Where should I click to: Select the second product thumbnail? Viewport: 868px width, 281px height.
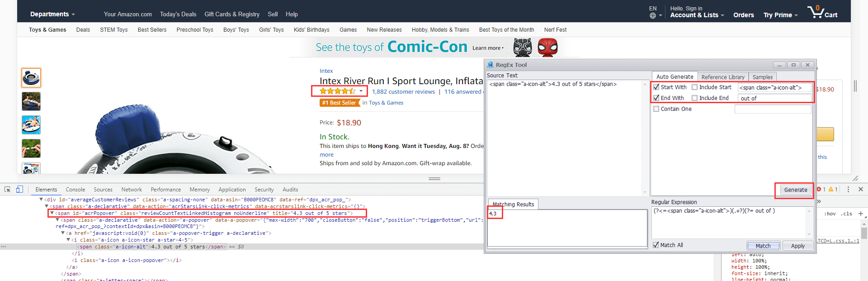click(31, 101)
